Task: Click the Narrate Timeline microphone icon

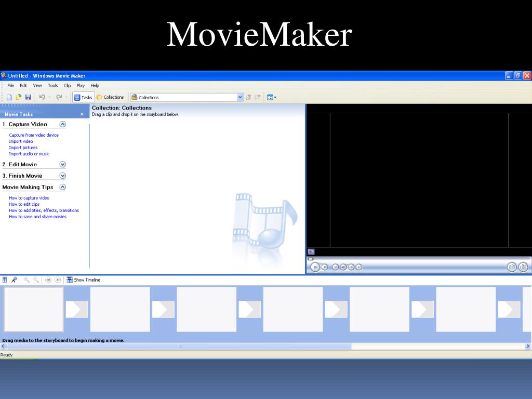Action: pyautogui.click(x=14, y=280)
